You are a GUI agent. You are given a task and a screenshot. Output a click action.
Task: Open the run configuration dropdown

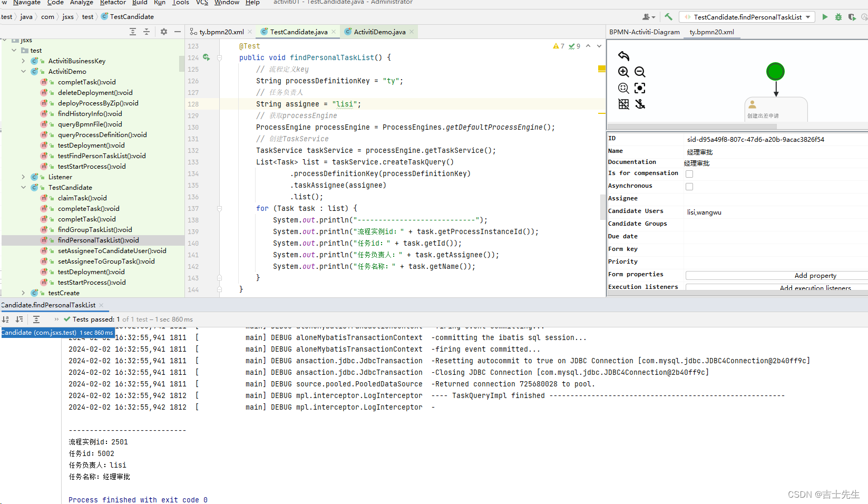coord(747,17)
